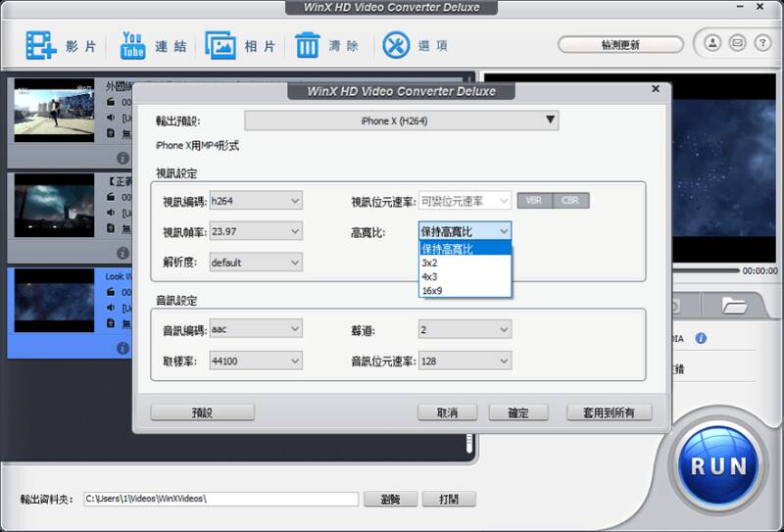The height and width of the screenshot is (532, 784).
Task: Open the 取樣率 44100 dropdown
Action: [256, 361]
